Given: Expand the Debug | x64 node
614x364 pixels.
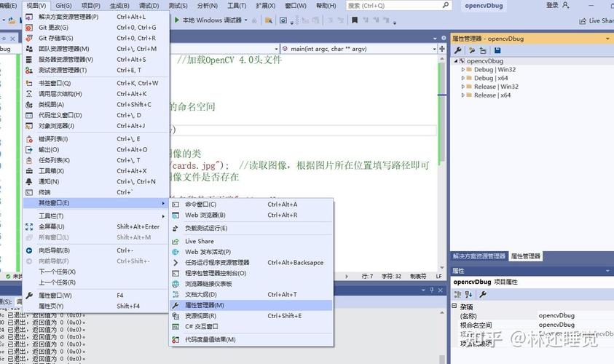Looking at the screenshot, I should pyautogui.click(x=463, y=79).
